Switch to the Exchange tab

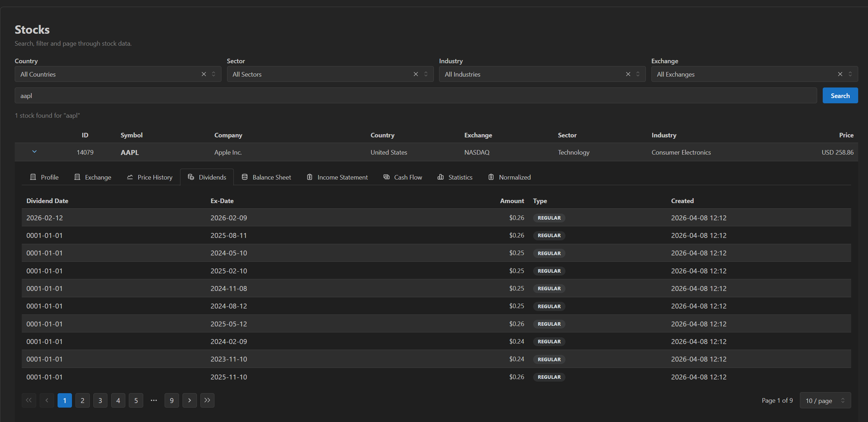[x=93, y=177]
